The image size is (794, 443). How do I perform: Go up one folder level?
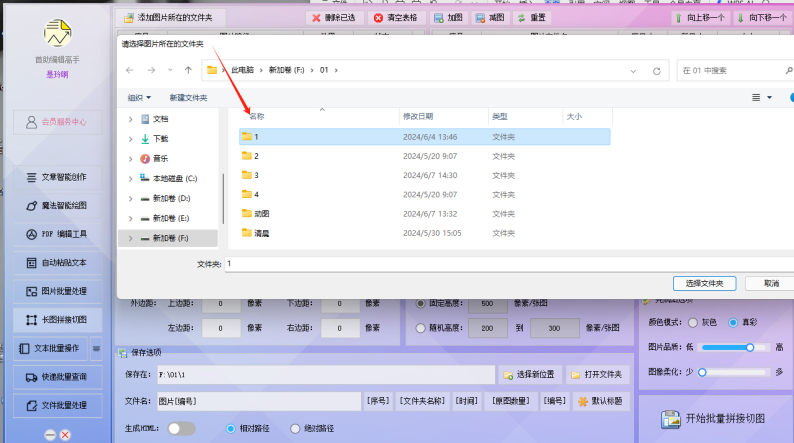click(x=188, y=70)
